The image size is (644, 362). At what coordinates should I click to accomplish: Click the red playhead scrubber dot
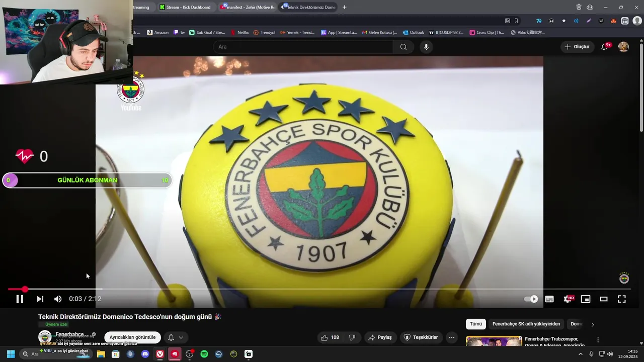pos(25,289)
